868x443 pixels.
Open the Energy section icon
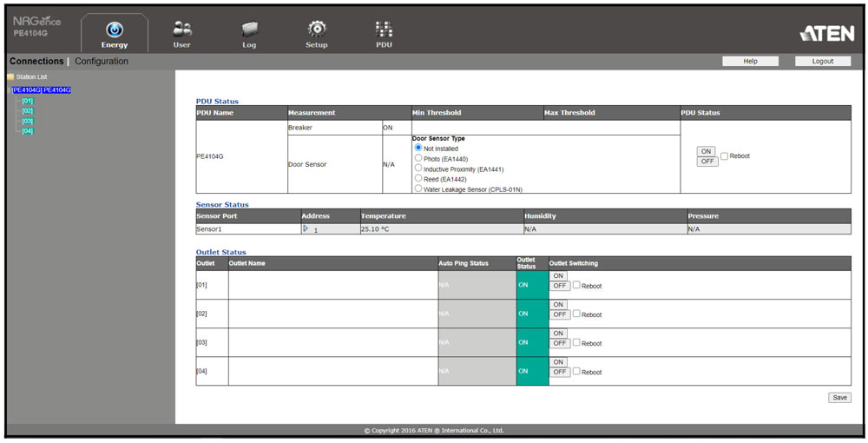115,30
